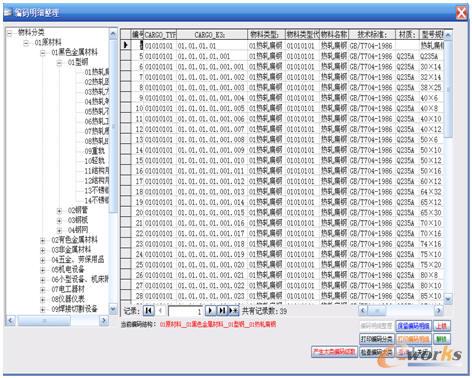Go to previous record arrow
Screen dimensions: 472x378
pos(161,311)
